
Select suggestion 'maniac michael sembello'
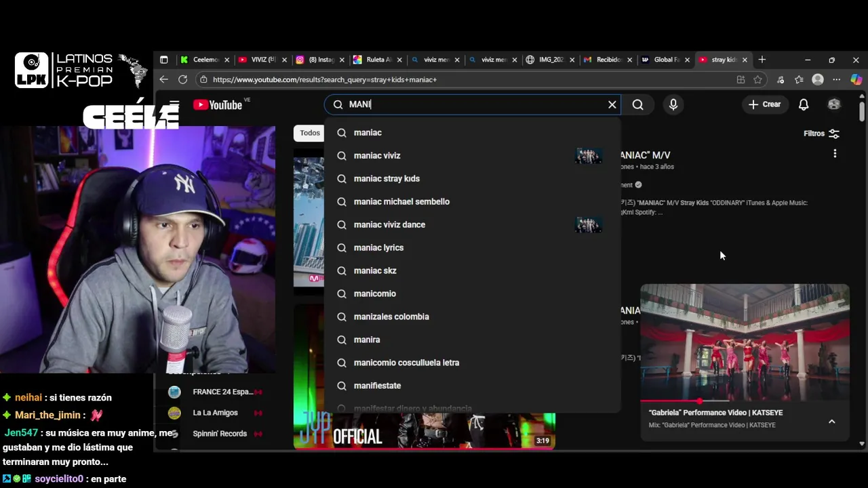472,202
